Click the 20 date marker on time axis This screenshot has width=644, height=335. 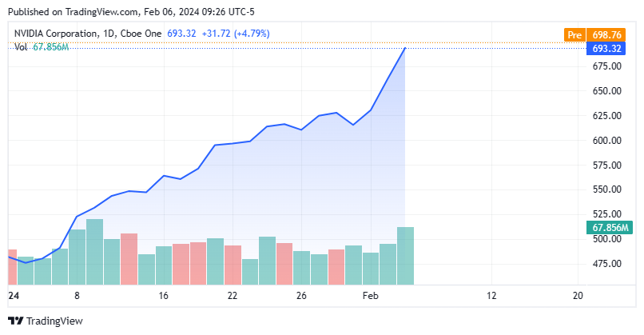tap(578, 296)
